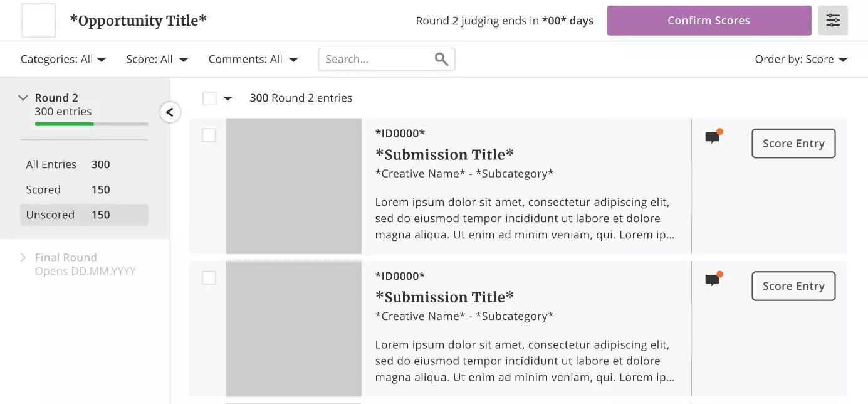Open the select-all options arrow

(x=227, y=98)
